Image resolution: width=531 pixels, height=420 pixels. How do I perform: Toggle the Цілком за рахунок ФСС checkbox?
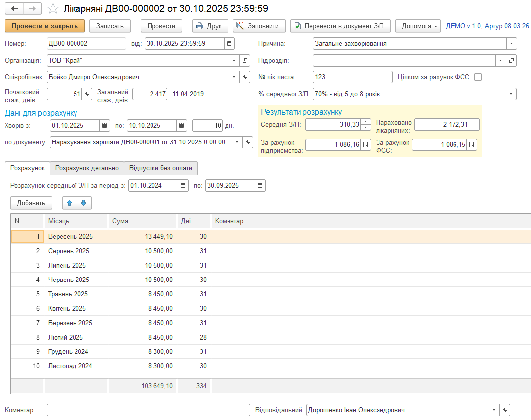click(478, 77)
